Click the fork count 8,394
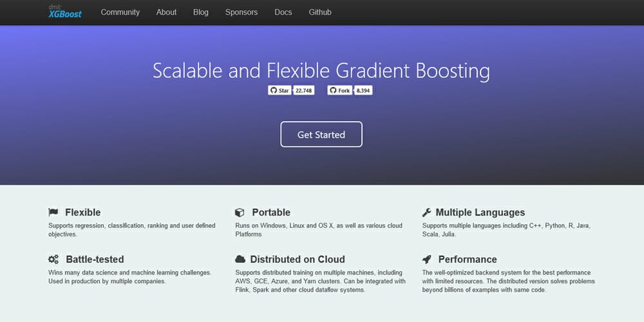 click(x=363, y=90)
